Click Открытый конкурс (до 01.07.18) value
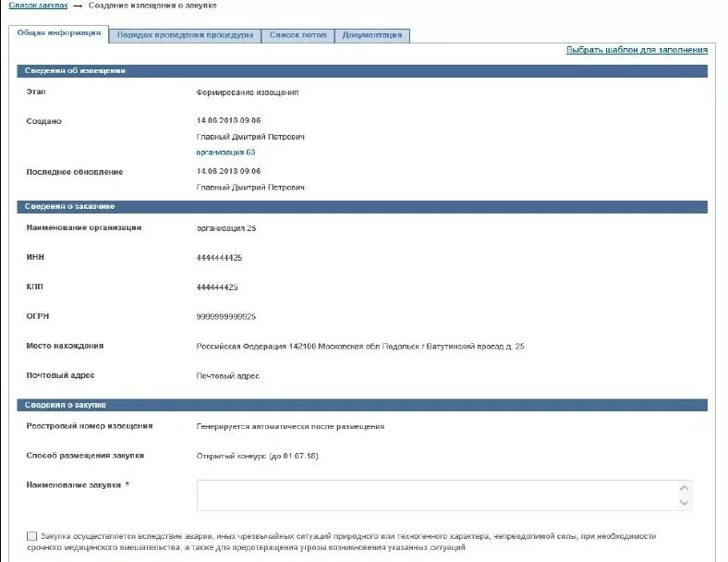 tap(257, 456)
